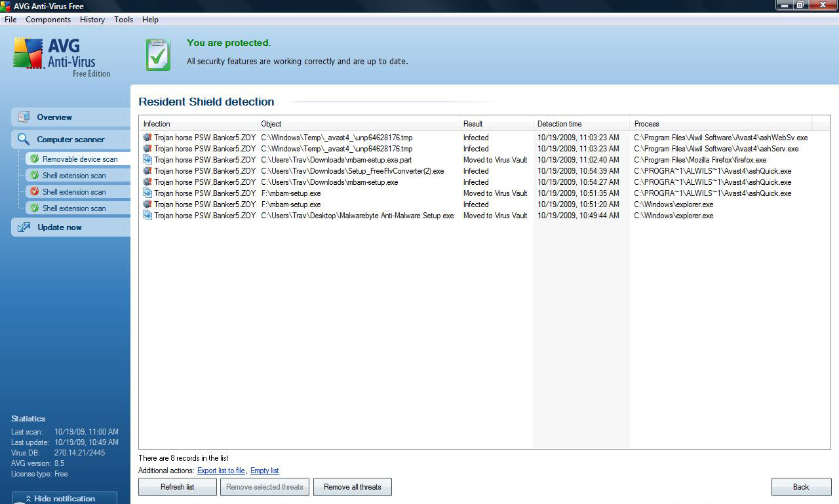Click infection icon of the 10:54:27 AM row
839x504 pixels.
[147, 182]
